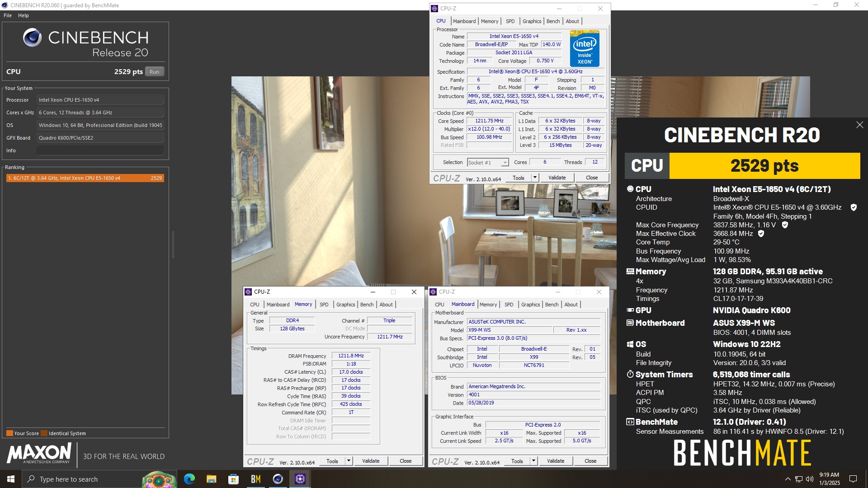Open the volume control in system tray
The width and height of the screenshot is (868, 488).
pos(809,479)
